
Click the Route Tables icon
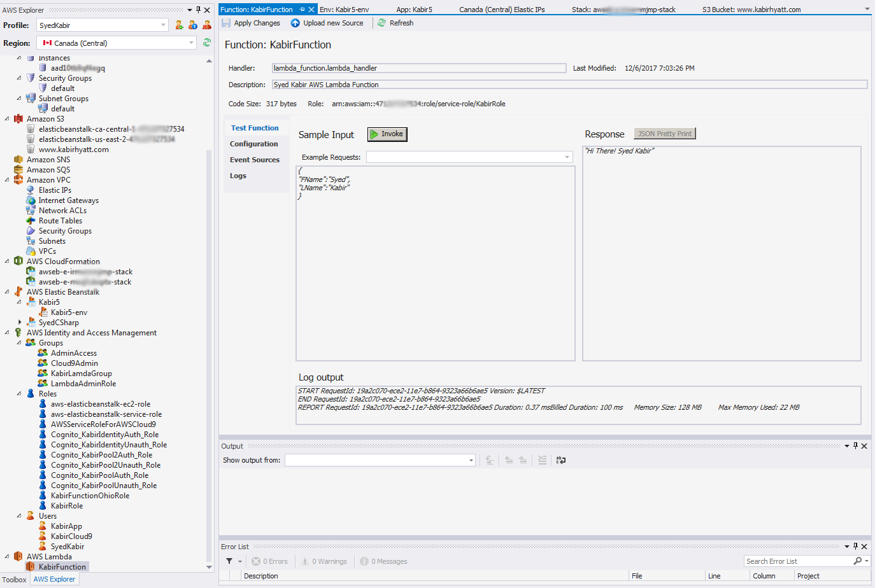(x=31, y=221)
